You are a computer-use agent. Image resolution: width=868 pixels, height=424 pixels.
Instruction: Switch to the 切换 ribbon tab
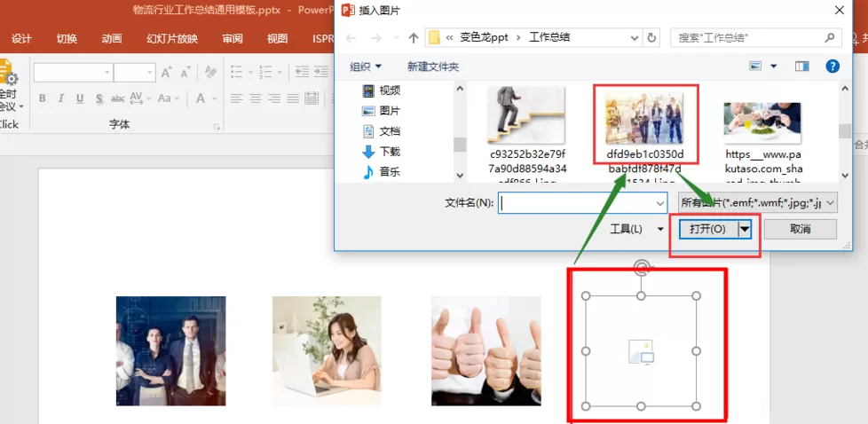click(67, 39)
